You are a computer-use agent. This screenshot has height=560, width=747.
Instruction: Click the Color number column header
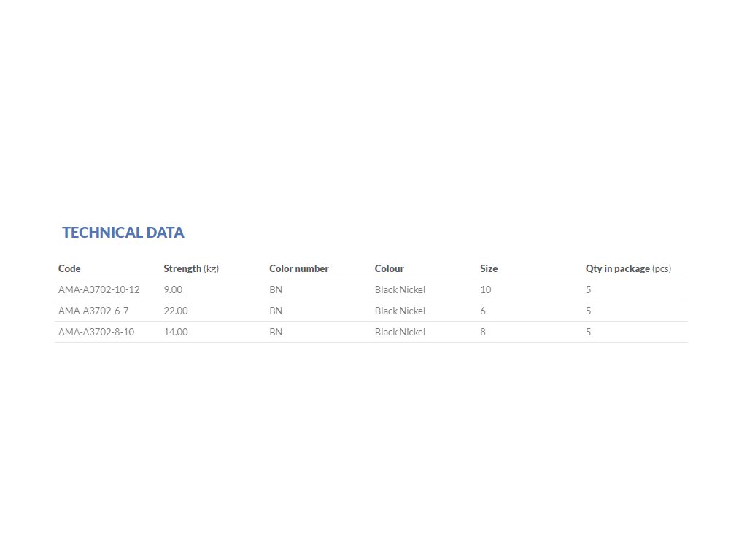298,268
